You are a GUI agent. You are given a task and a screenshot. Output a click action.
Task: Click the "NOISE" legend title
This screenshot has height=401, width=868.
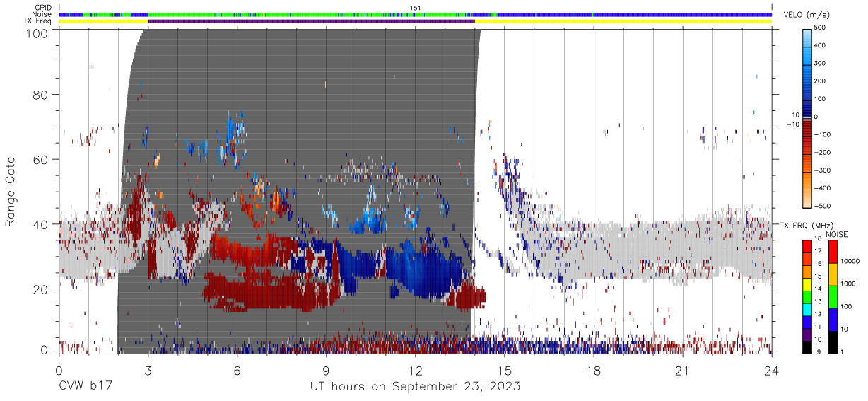(x=838, y=234)
